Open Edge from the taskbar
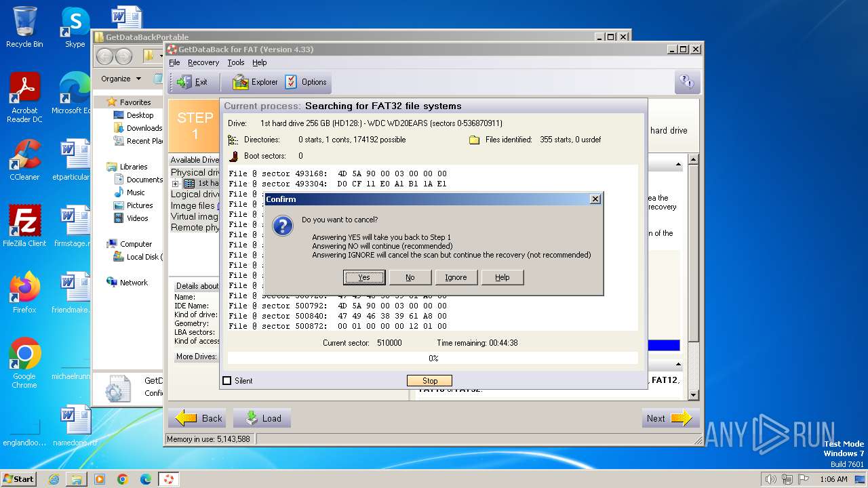 tap(145, 479)
